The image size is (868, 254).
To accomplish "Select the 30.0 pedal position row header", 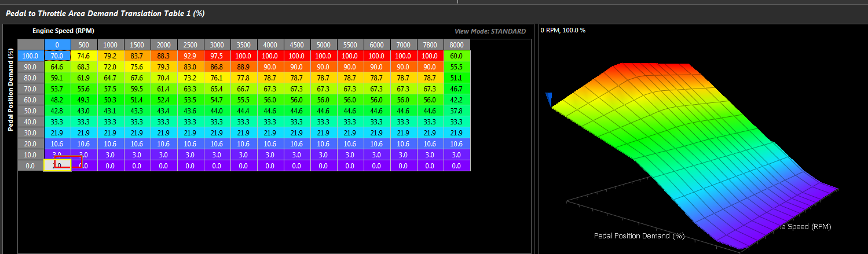I will [x=31, y=133].
